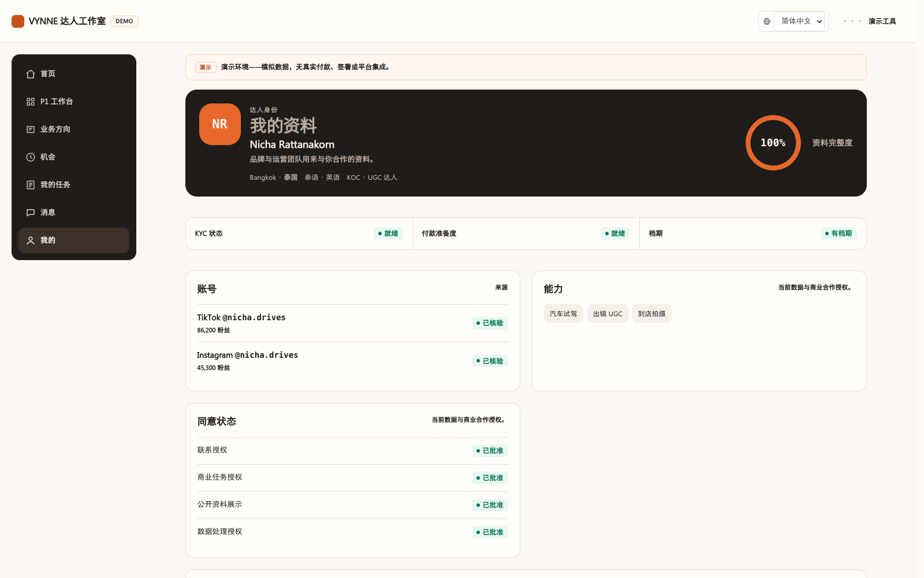Click the name Nicha Rattanakorn
Screen dimensions: 924x578
pos(292,144)
